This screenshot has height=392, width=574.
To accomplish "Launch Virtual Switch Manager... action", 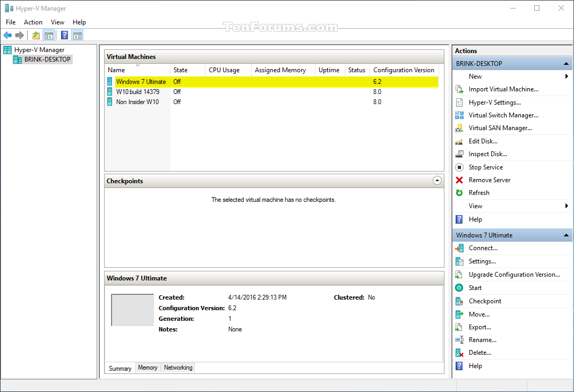I will click(x=503, y=115).
